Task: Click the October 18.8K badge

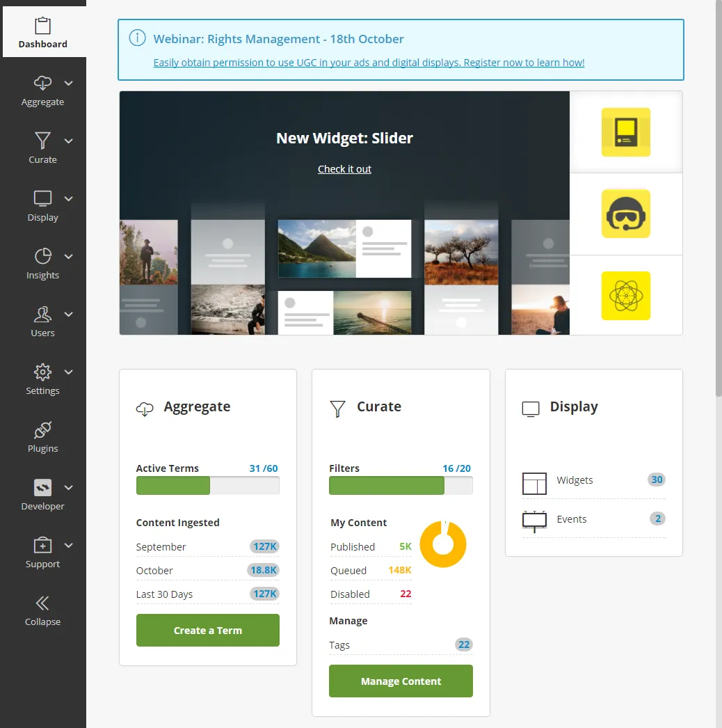Action: pos(263,570)
